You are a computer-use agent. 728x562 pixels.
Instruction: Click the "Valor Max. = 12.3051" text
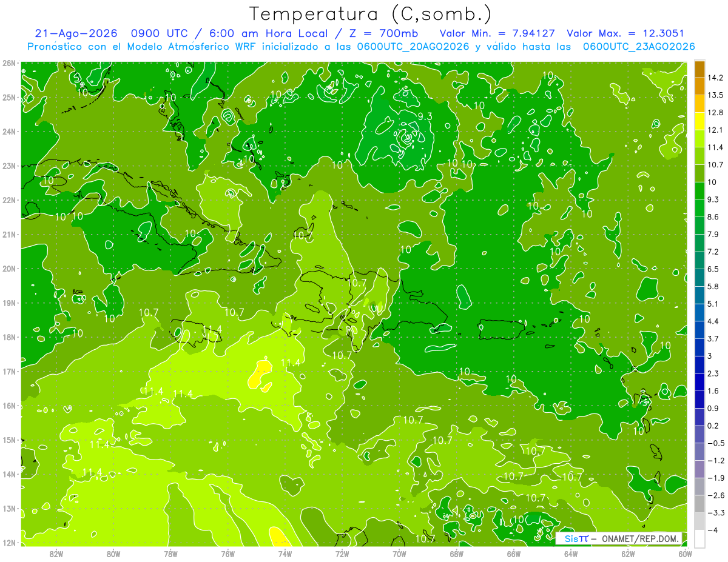coord(625,33)
